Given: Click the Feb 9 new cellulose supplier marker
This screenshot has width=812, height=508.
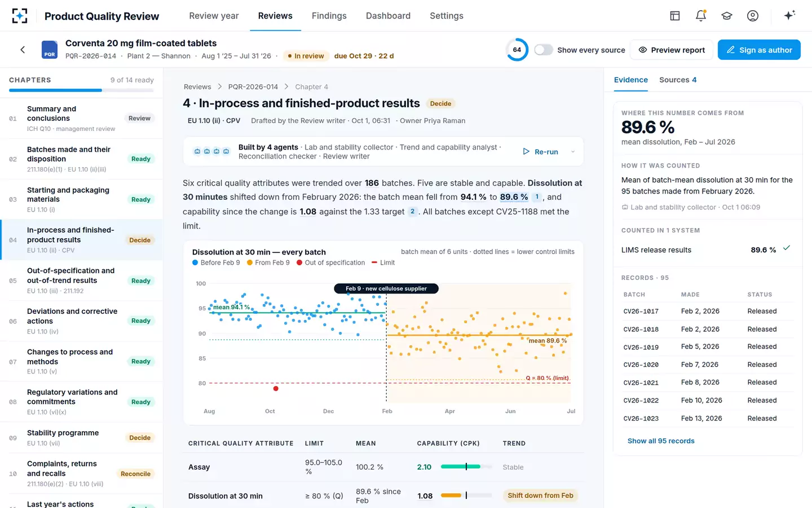Looking at the screenshot, I should click(x=386, y=288).
